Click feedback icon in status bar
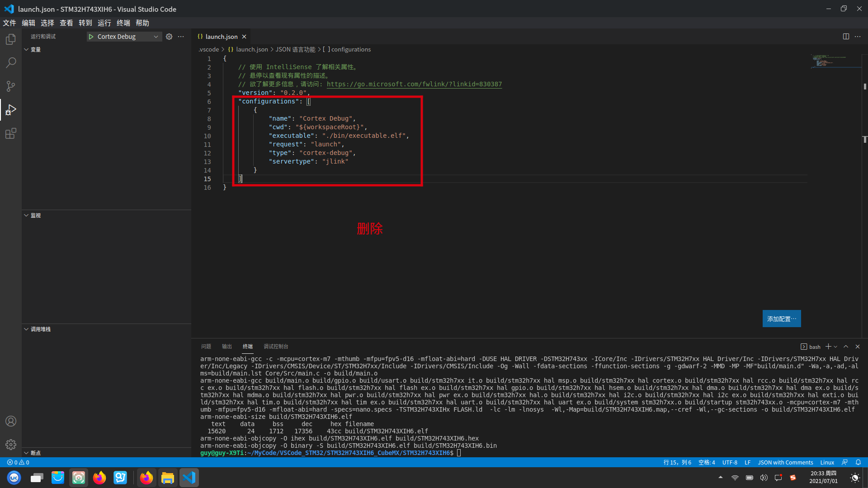 point(844,462)
